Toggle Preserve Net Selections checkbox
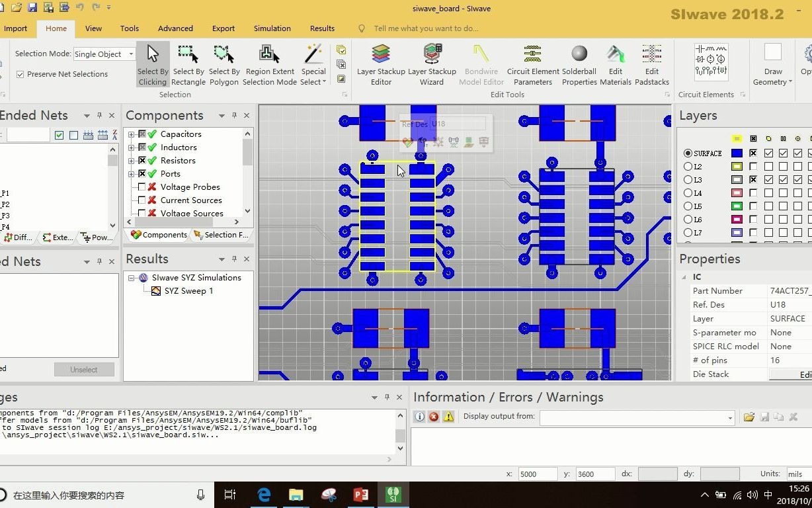This screenshot has width=812, height=508. 20,74
